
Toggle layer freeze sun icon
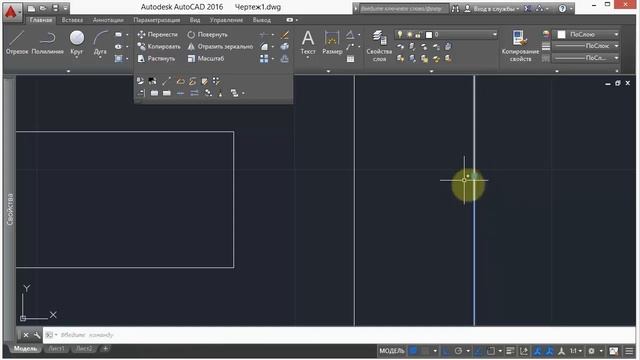[409, 35]
